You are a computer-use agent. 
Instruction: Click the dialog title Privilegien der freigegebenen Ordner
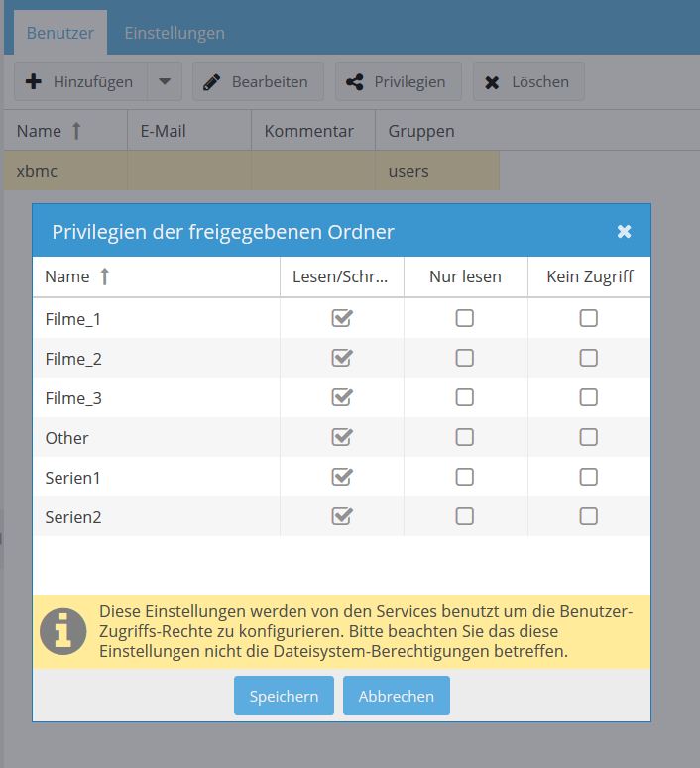[x=223, y=232]
